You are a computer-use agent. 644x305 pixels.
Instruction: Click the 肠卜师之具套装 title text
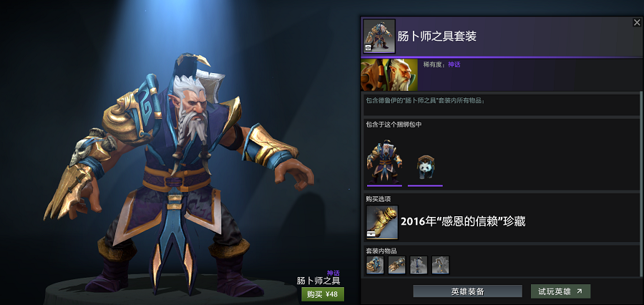[x=436, y=37]
